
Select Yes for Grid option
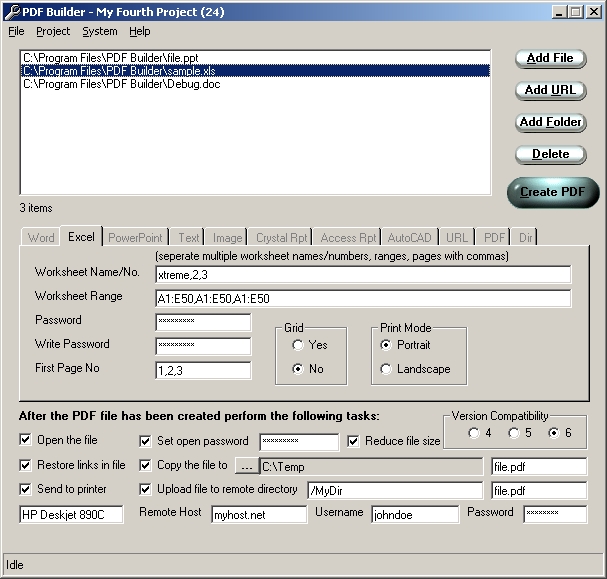tap(298, 345)
